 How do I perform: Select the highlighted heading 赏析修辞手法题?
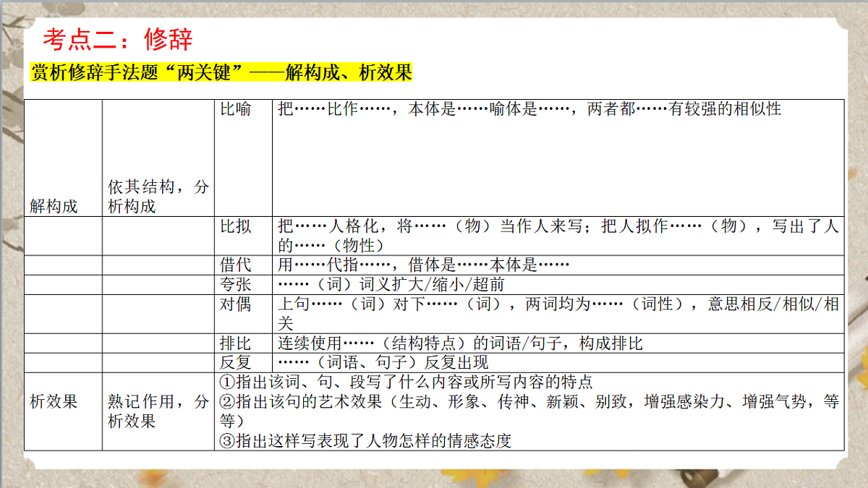(221, 72)
